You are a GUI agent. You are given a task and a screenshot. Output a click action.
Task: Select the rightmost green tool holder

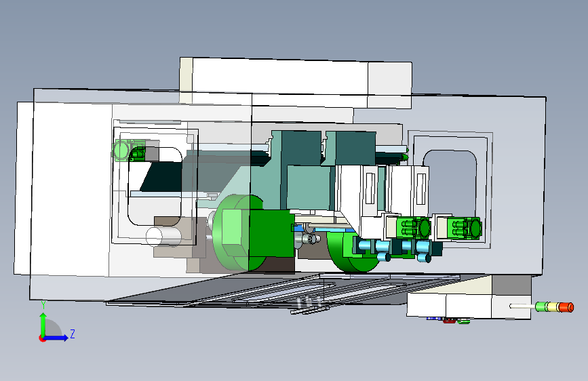465,228
